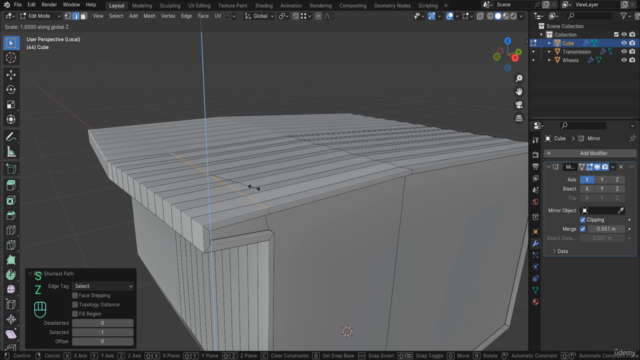Screen dimensions: 640x360
Task: Open the Select menu in viewport header
Action: tap(116, 16)
